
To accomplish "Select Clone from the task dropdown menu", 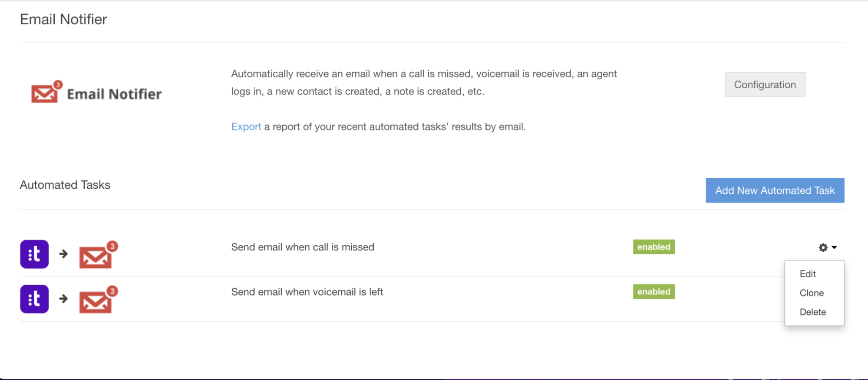I will [812, 293].
